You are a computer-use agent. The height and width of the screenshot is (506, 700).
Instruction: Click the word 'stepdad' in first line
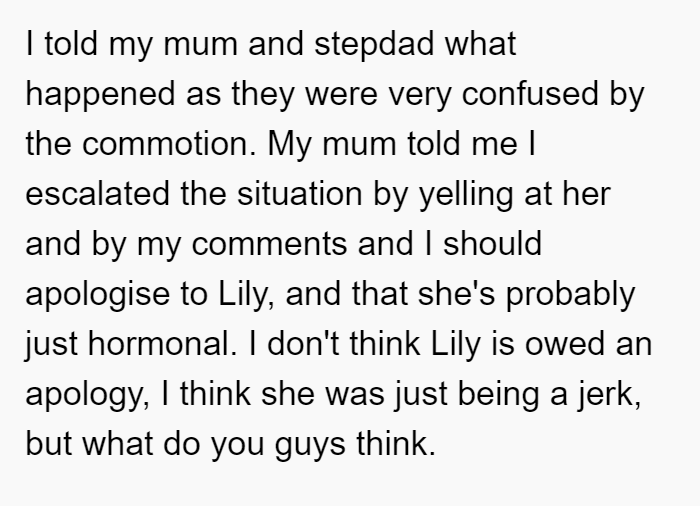(x=374, y=45)
